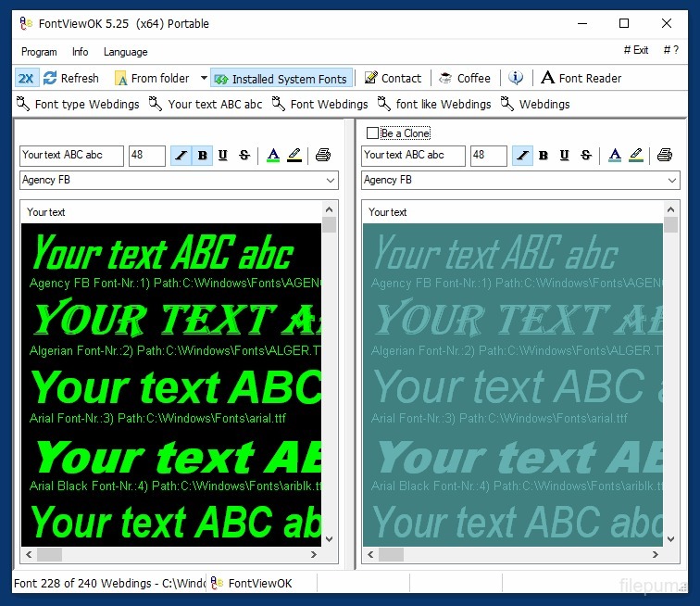Enable the Be a Clone checkbox

(x=372, y=133)
